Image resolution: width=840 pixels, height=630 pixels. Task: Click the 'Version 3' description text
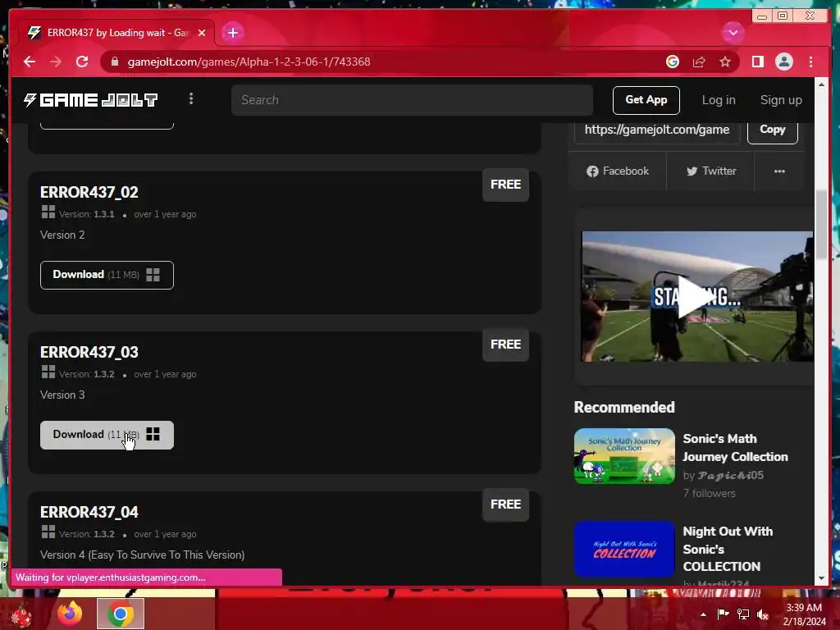point(62,395)
